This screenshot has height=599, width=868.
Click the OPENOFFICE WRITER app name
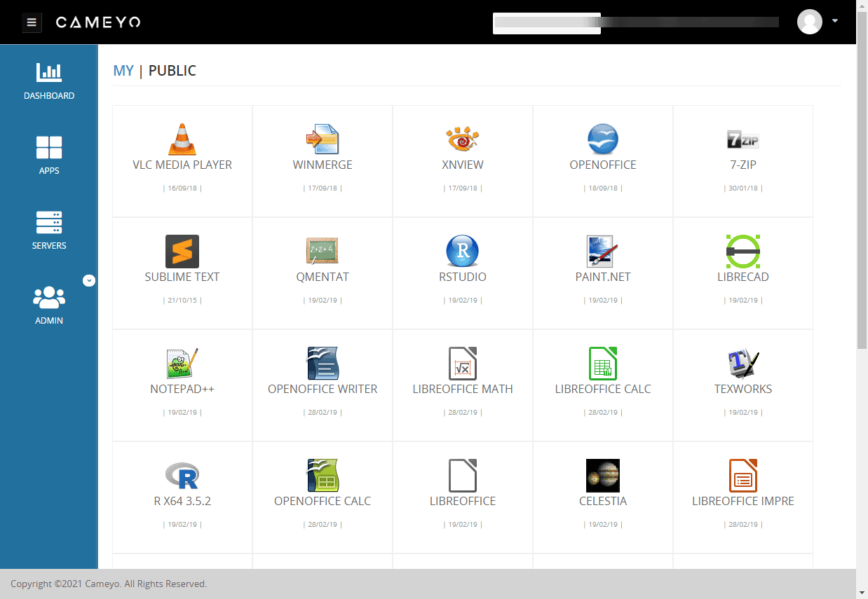click(x=323, y=390)
